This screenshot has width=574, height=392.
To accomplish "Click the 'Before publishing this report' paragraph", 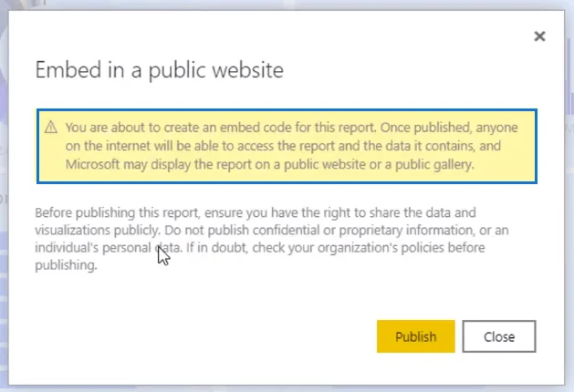I will [x=272, y=239].
